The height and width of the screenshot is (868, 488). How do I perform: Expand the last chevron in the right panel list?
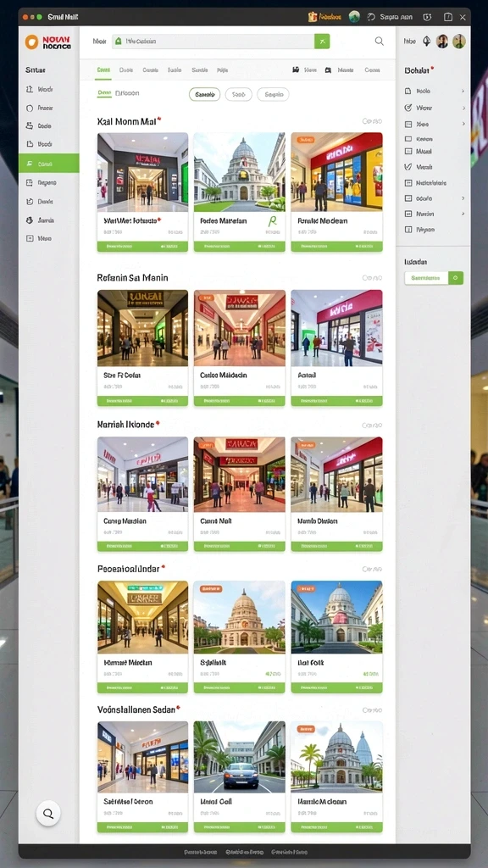[463, 214]
